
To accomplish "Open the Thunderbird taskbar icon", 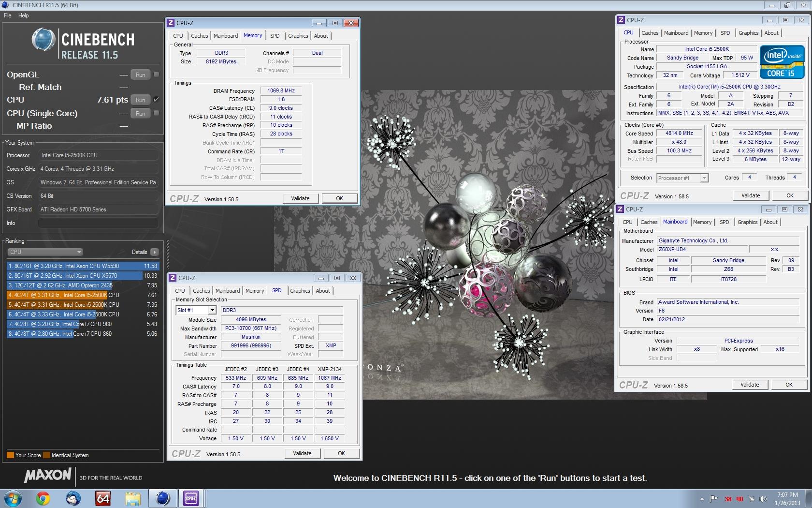I will (x=73, y=498).
